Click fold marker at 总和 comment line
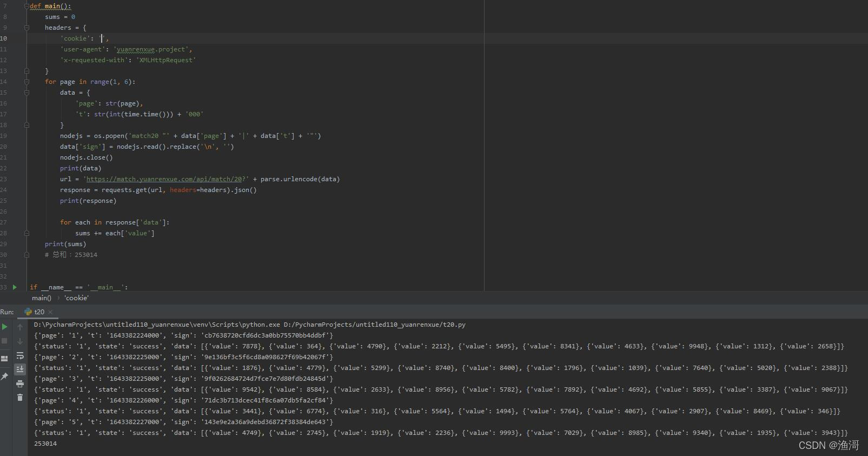This screenshot has width=868, height=456. pyautogui.click(x=26, y=255)
